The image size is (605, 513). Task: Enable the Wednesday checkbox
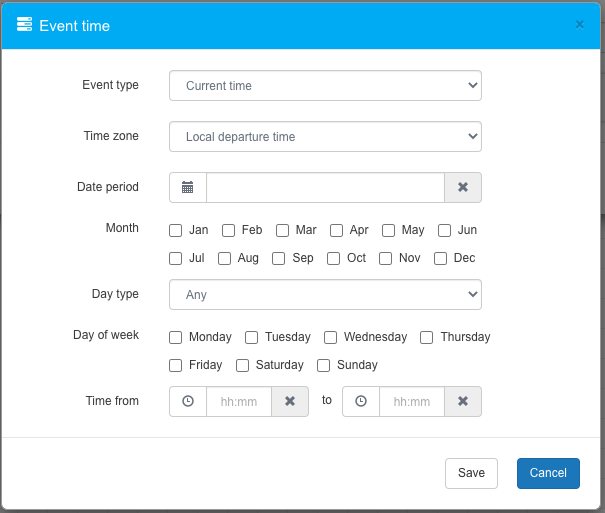tap(331, 337)
